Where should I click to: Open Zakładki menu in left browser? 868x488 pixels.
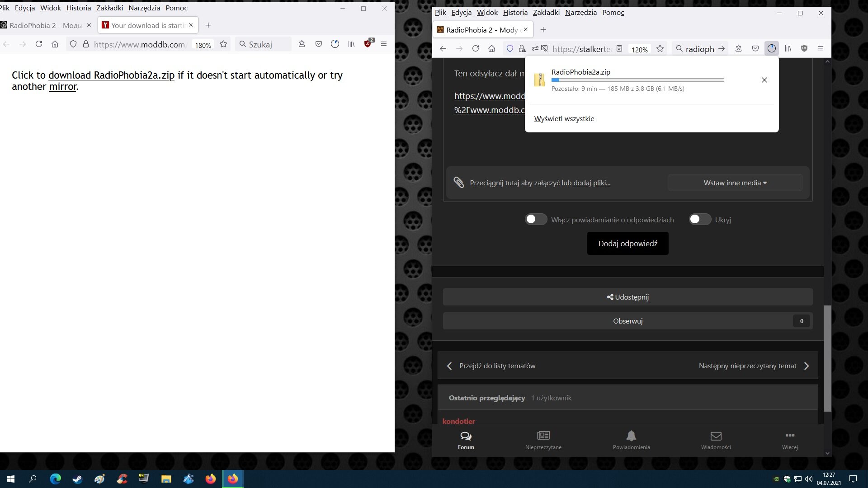pyautogui.click(x=109, y=8)
